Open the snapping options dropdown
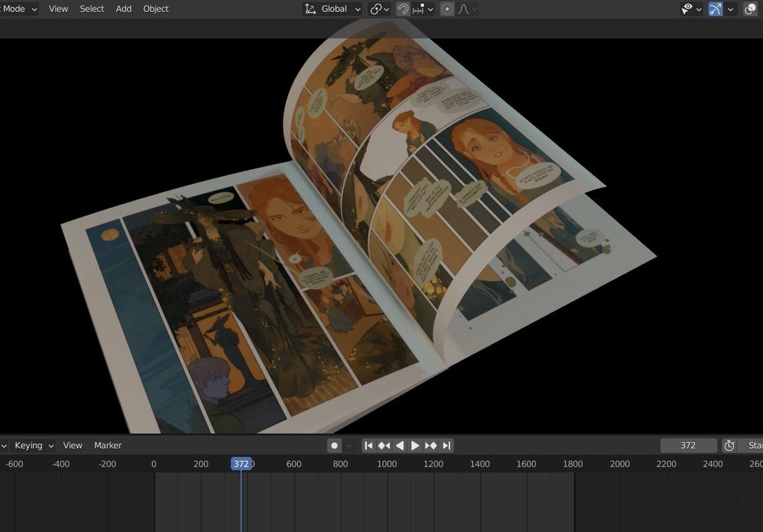This screenshot has height=532, width=763. 423,9
